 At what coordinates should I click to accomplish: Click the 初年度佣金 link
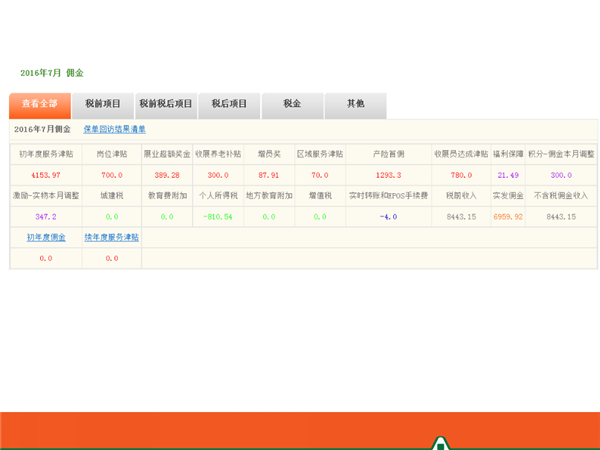tap(46, 237)
